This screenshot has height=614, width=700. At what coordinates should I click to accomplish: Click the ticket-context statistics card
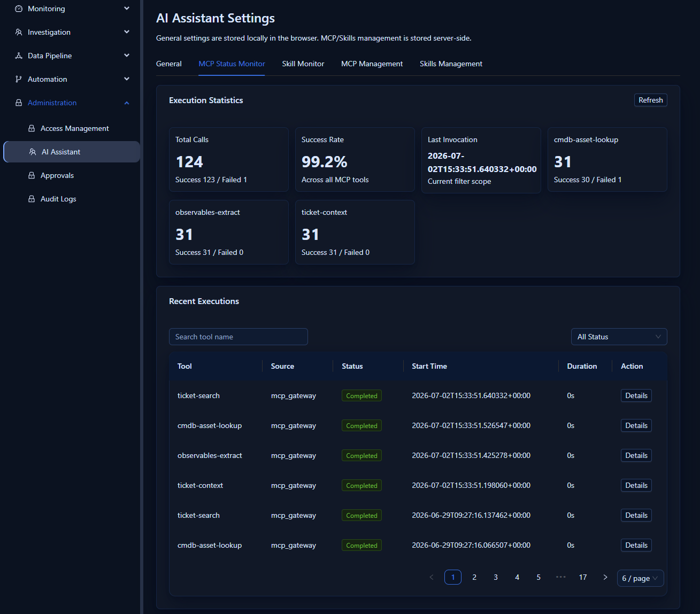click(x=355, y=232)
